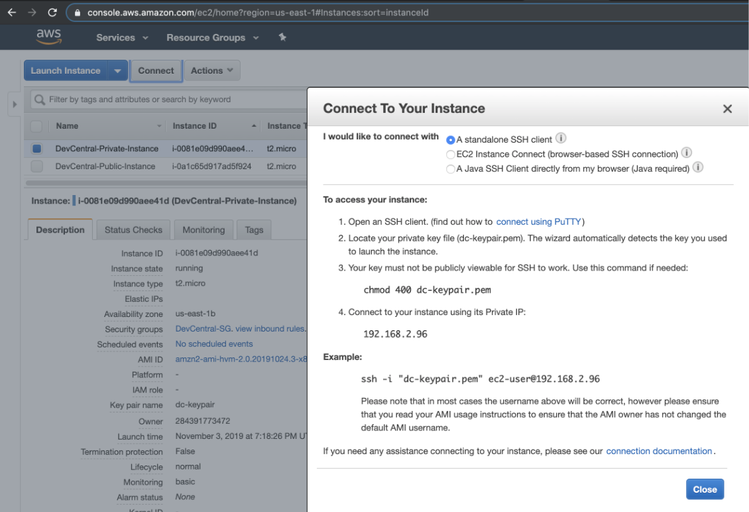This screenshot has height=512, width=749.
Task: Check the DevCentral-Public-Instance row checkbox
Action: [37, 166]
